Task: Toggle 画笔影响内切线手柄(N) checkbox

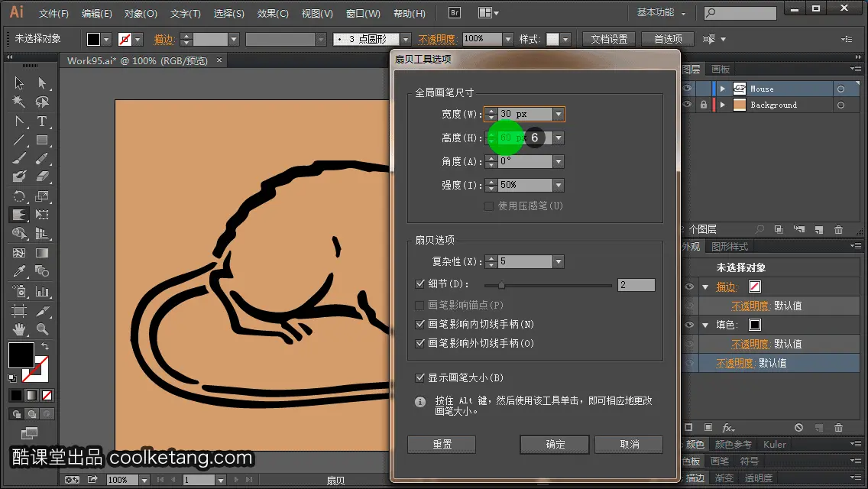Action: pos(419,324)
